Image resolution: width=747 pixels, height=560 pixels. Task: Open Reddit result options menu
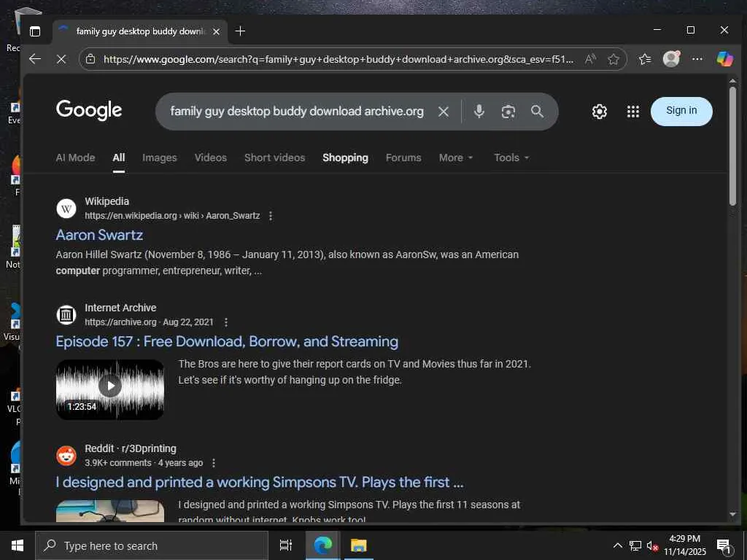pos(214,463)
